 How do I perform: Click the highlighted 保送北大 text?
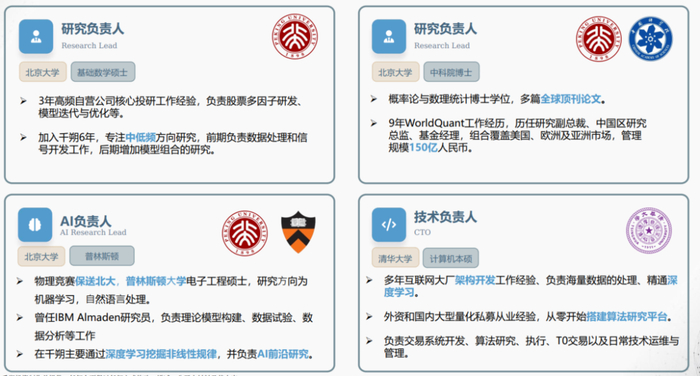pyautogui.click(x=95, y=281)
